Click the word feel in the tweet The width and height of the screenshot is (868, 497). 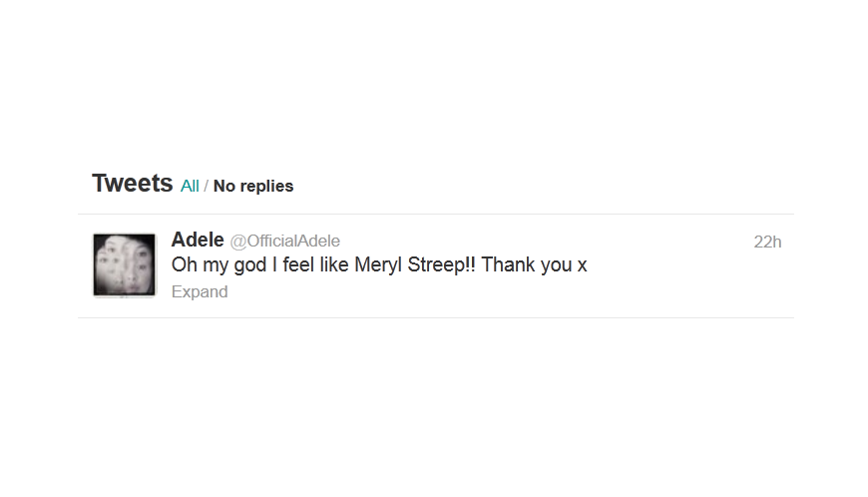tap(301, 265)
